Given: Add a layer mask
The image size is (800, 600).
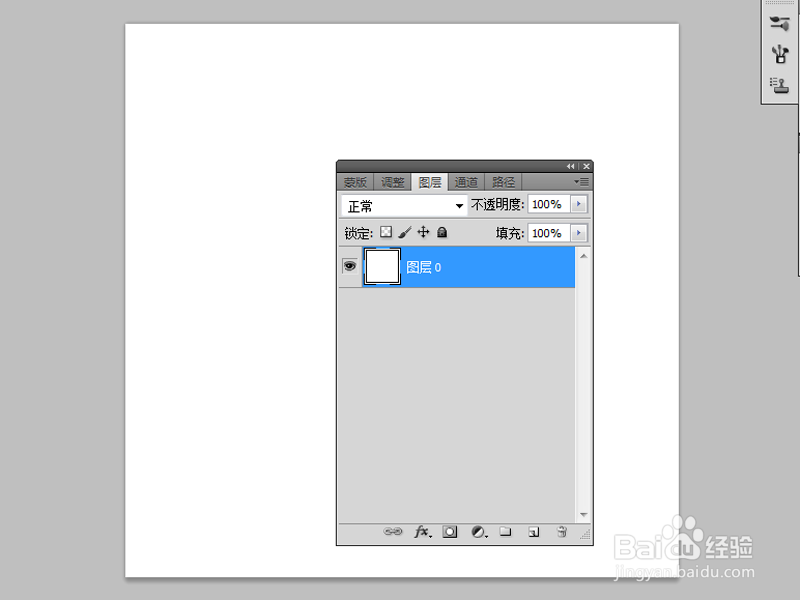Looking at the screenshot, I should coord(449,532).
